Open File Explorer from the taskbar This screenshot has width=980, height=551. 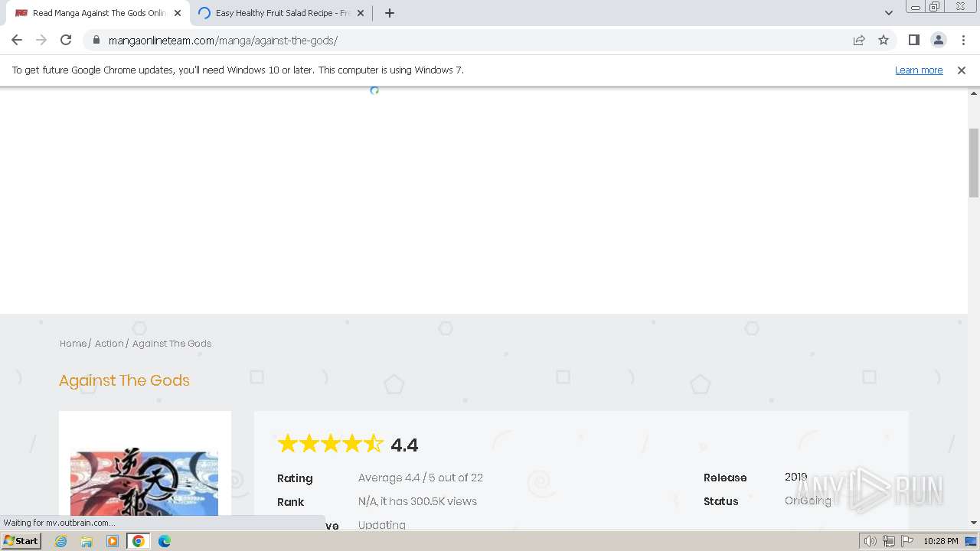pos(87,541)
